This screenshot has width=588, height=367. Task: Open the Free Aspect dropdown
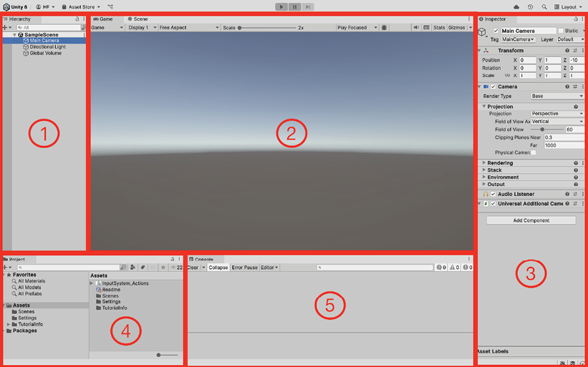(188, 27)
